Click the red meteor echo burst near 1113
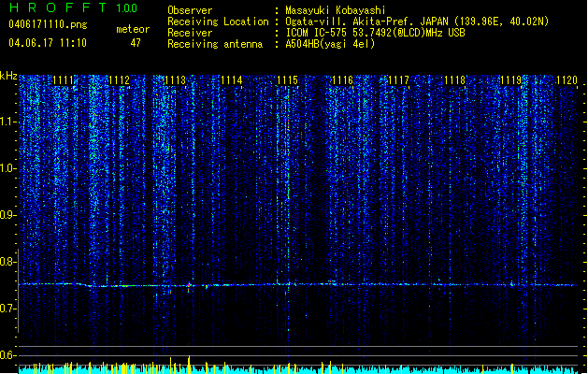 pyautogui.click(x=189, y=286)
